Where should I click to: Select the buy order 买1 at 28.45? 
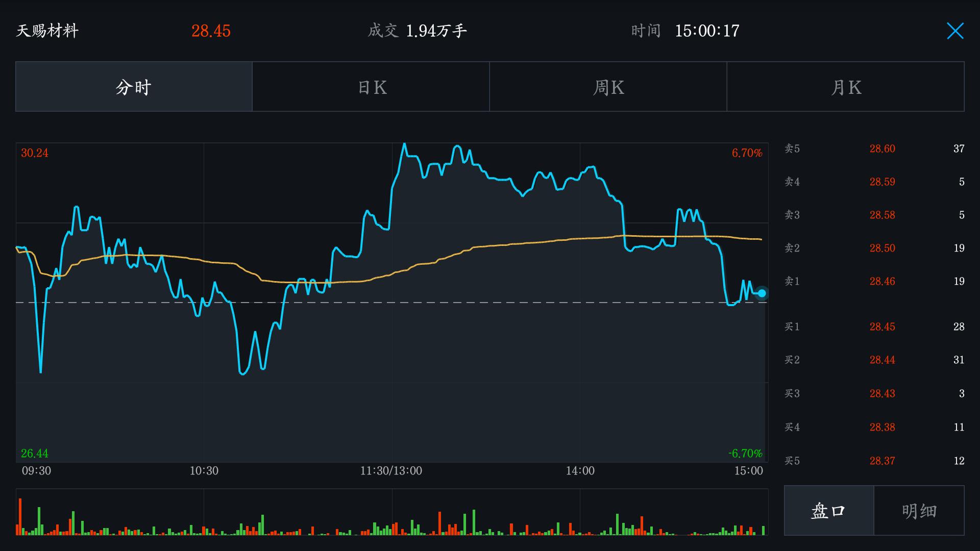(x=882, y=327)
